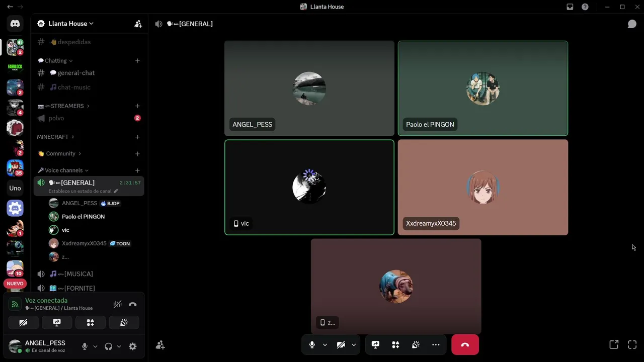Start an activity from the voice connected panel

pos(91,323)
